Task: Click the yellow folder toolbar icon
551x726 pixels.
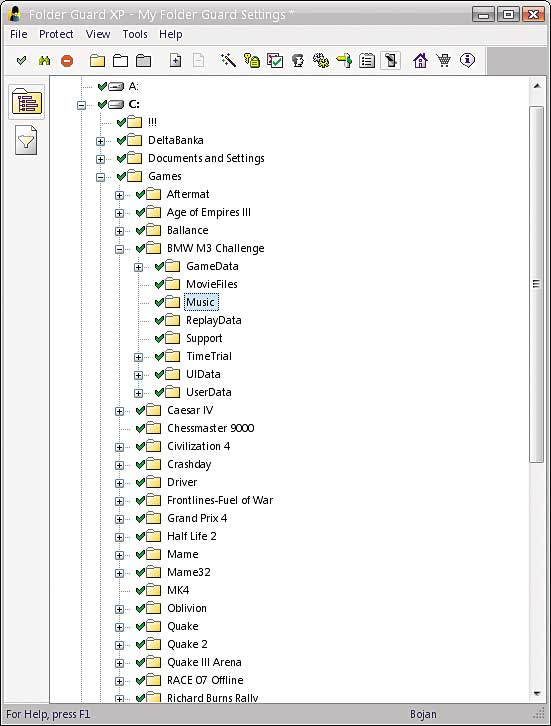Action: [97, 61]
